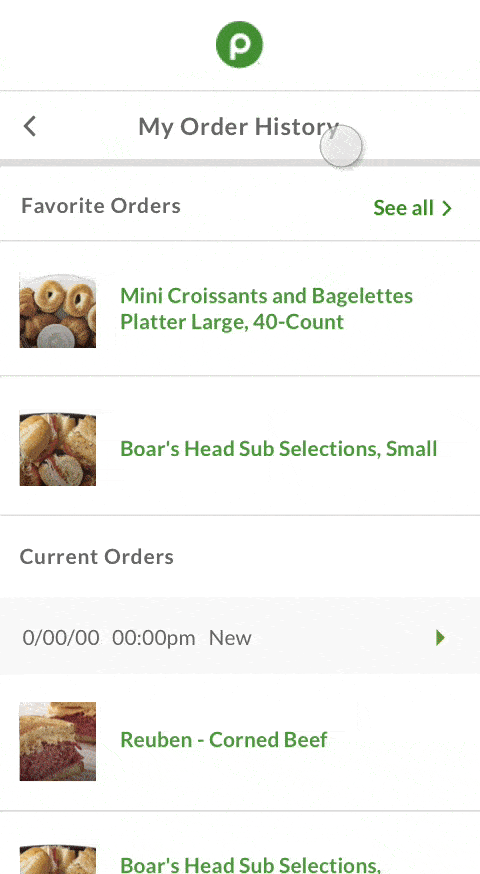Open See all favorite orders link
Image resolution: width=480 pixels, height=874 pixels.
pos(412,208)
